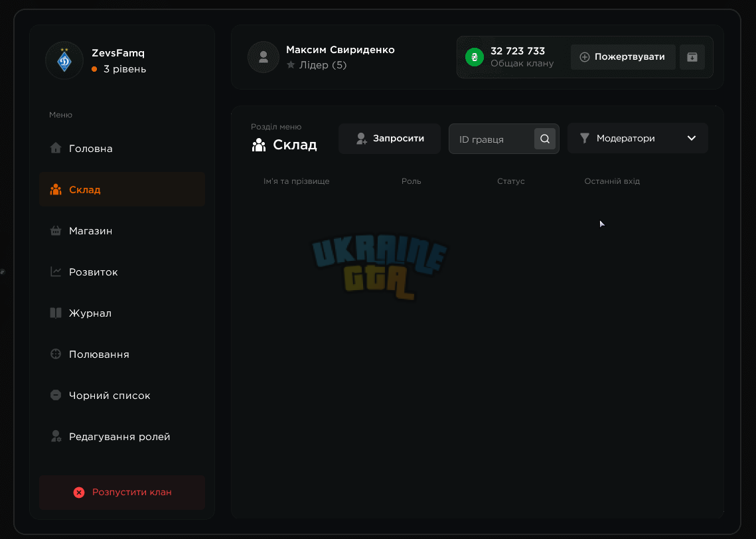Click the Ім'я та прізвище column header
This screenshot has width=756, height=539.
297,181
